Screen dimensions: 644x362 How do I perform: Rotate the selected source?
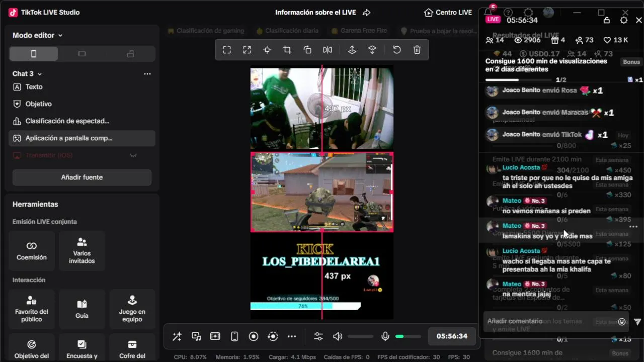(x=307, y=50)
